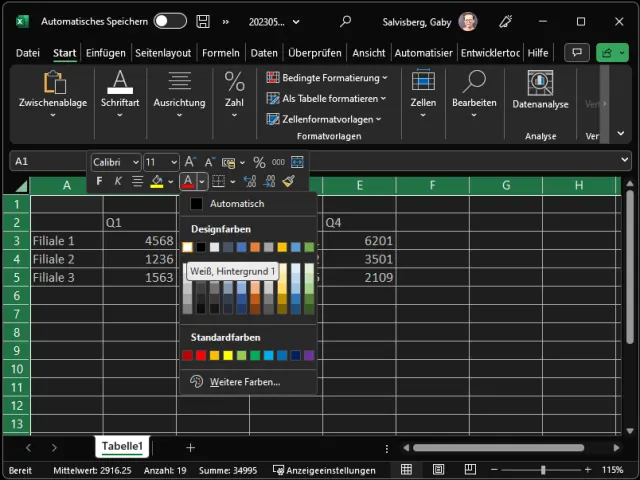Click the format painter brush icon

pos(289,181)
